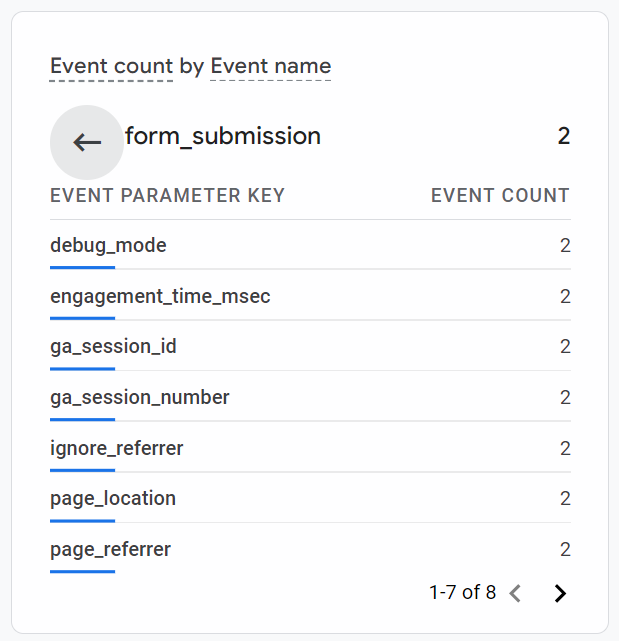Open the ga_session_number parameter
Image resolution: width=619 pixels, height=641 pixels.
coord(310,397)
